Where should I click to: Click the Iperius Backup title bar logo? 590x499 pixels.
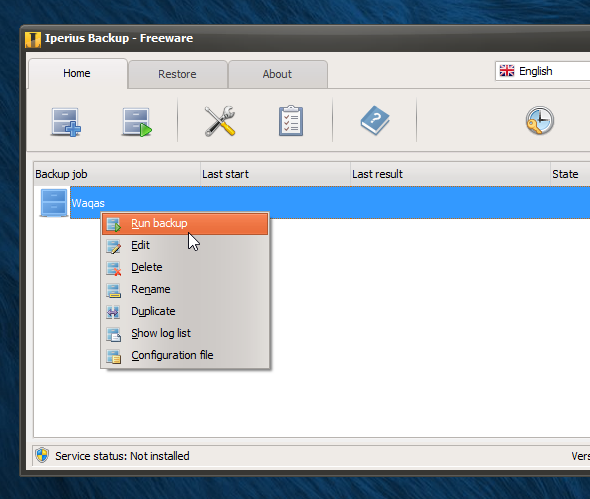33,40
